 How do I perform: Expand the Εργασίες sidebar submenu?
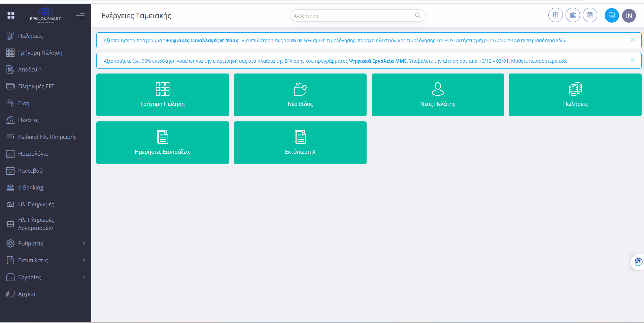[x=45, y=277]
